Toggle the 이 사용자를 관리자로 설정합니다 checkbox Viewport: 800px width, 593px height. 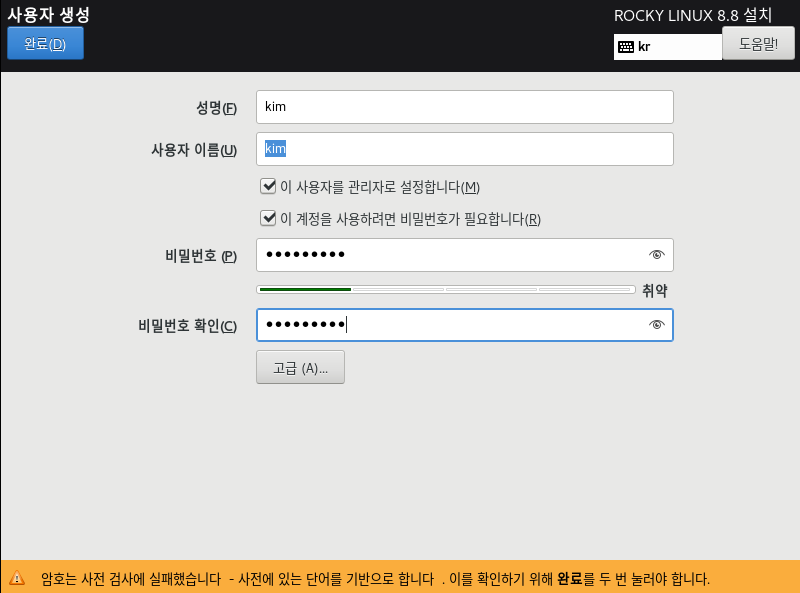(x=268, y=186)
